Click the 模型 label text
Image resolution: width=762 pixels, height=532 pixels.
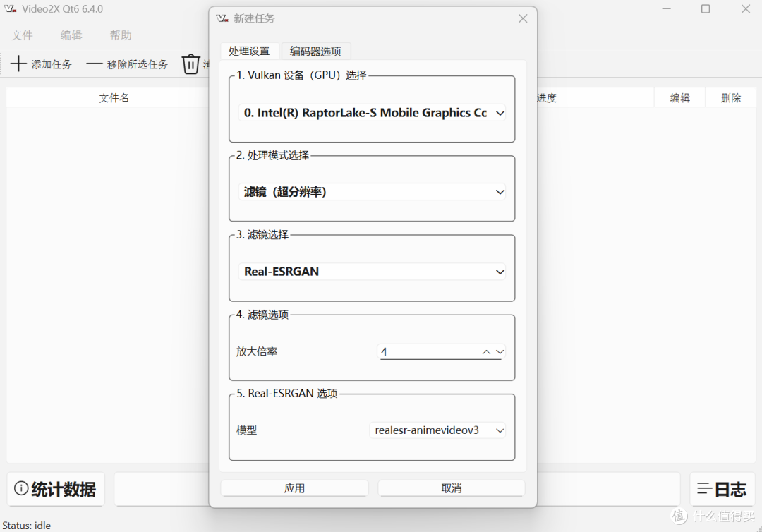(246, 430)
